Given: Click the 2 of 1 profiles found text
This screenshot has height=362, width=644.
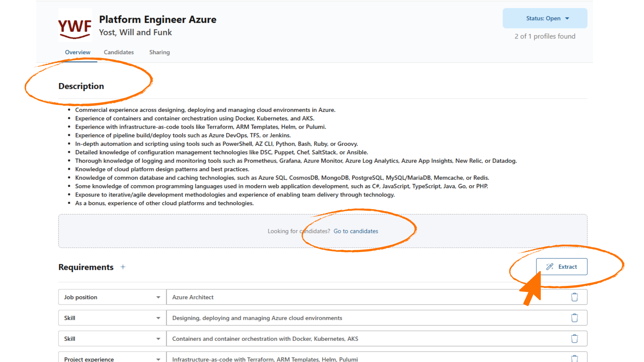Looking at the screenshot, I should (x=545, y=36).
